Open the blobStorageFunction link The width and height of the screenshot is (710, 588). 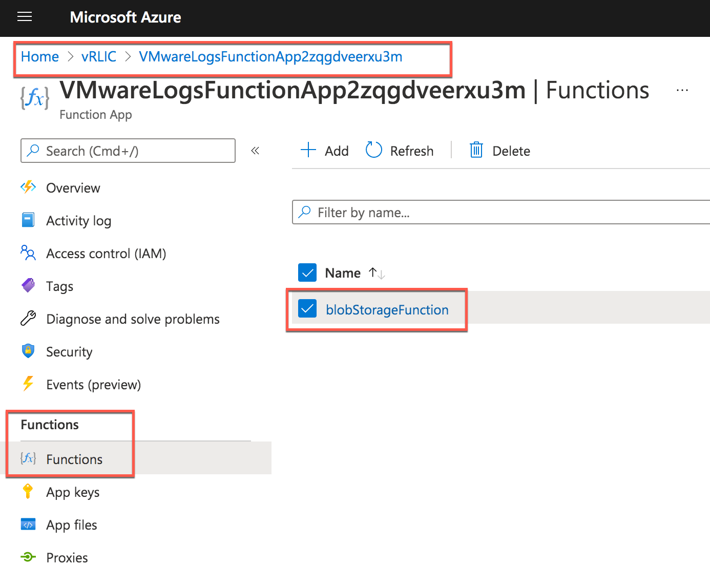tap(387, 310)
